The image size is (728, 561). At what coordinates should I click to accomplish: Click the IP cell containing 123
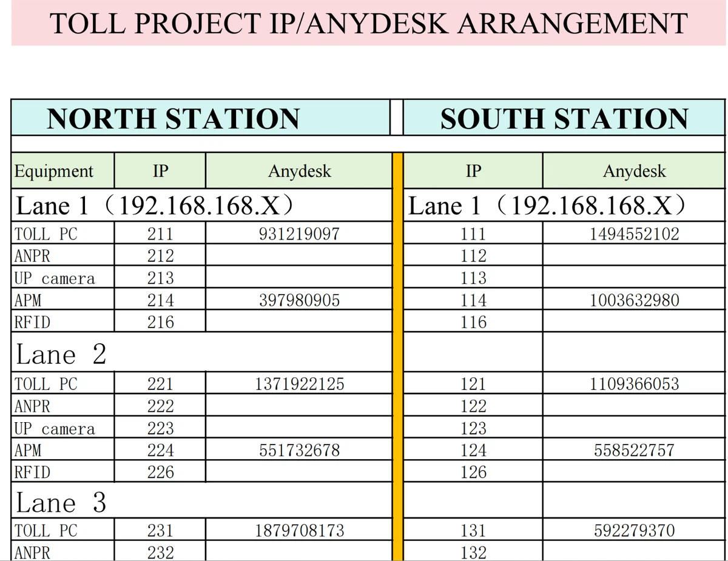point(473,428)
